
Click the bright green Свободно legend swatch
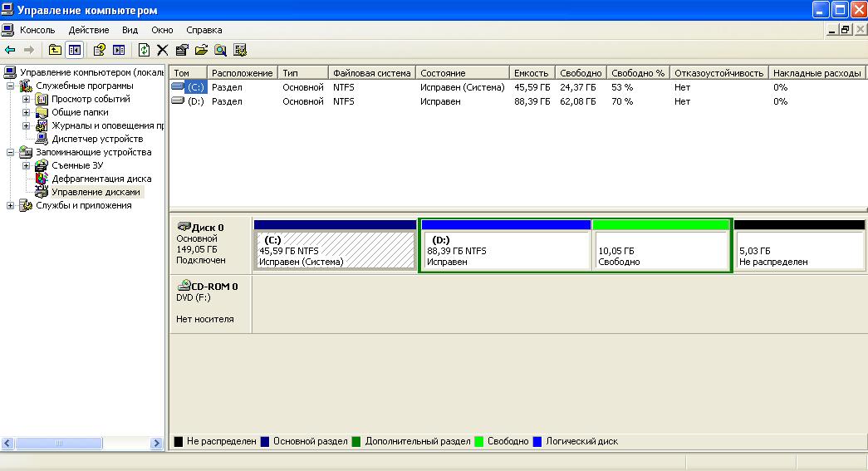coord(479,442)
